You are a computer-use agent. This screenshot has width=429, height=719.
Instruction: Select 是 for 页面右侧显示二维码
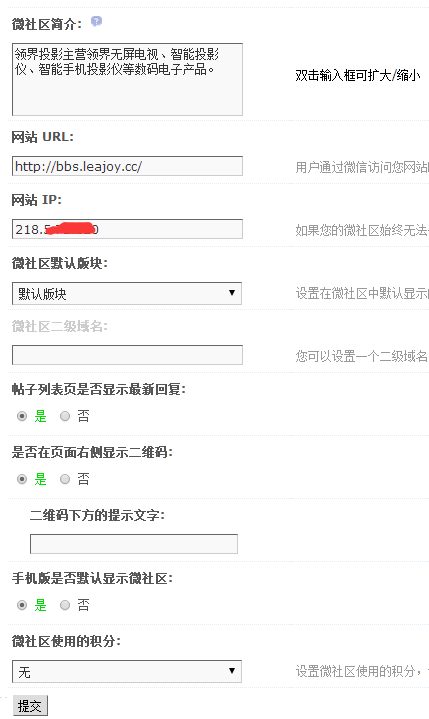(22, 479)
